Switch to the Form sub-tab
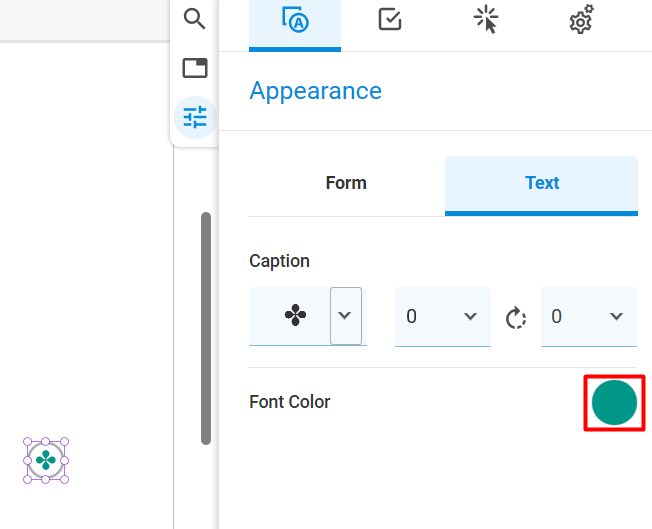This screenshot has width=652, height=529. point(346,183)
